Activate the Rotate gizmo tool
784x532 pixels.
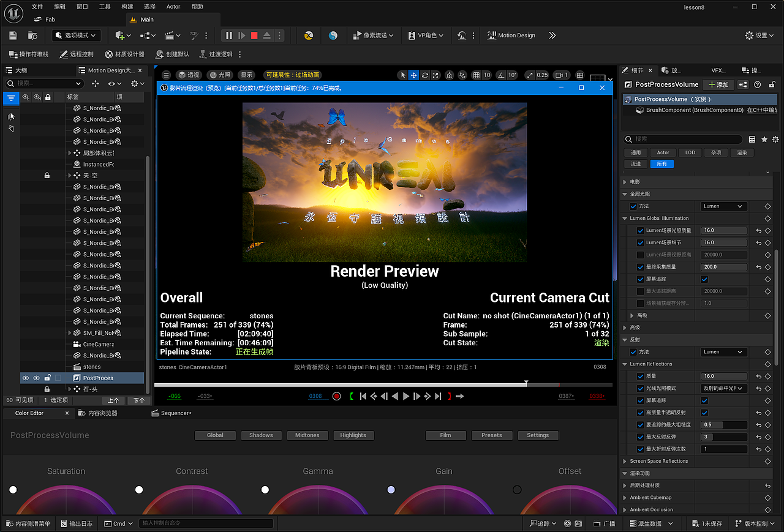pos(424,75)
